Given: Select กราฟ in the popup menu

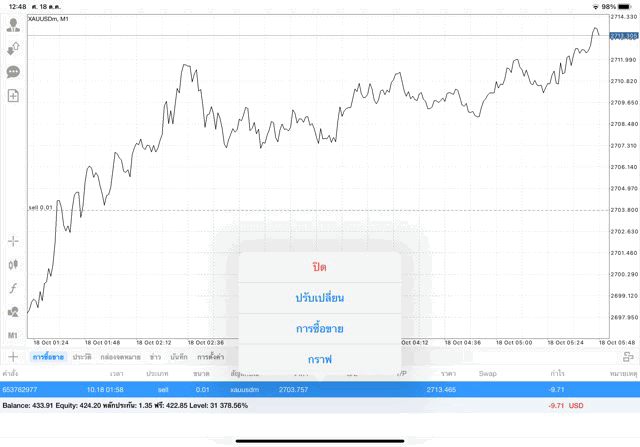Looking at the screenshot, I should point(319,359).
